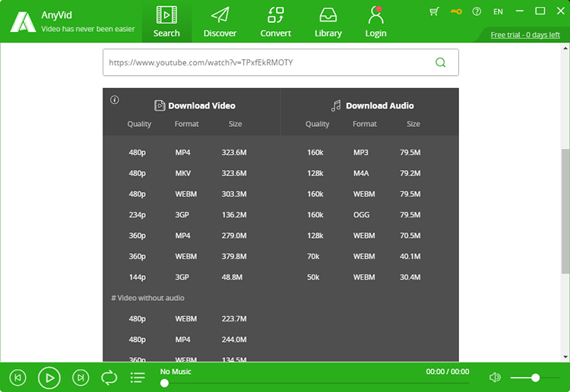Click the license key icon
This screenshot has width=570, height=392.
point(456,11)
